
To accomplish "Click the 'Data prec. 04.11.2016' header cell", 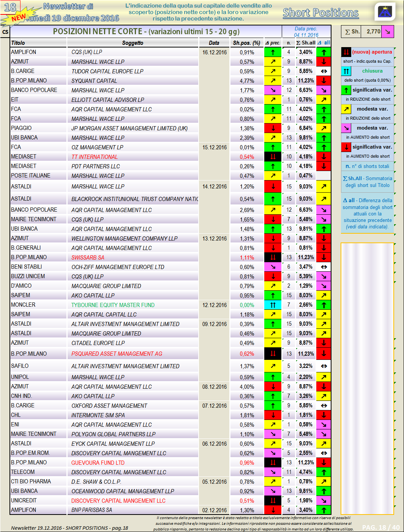I will point(306,32).
